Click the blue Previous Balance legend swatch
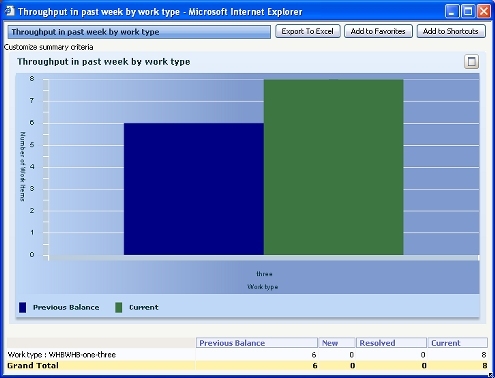The image size is (495, 378). click(22, 307)
